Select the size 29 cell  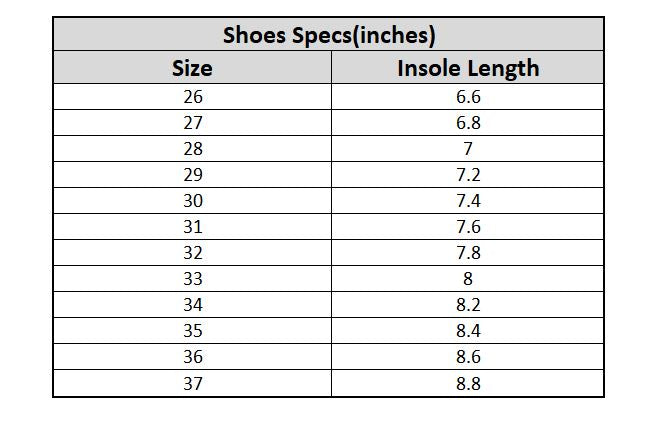(193, 174)
